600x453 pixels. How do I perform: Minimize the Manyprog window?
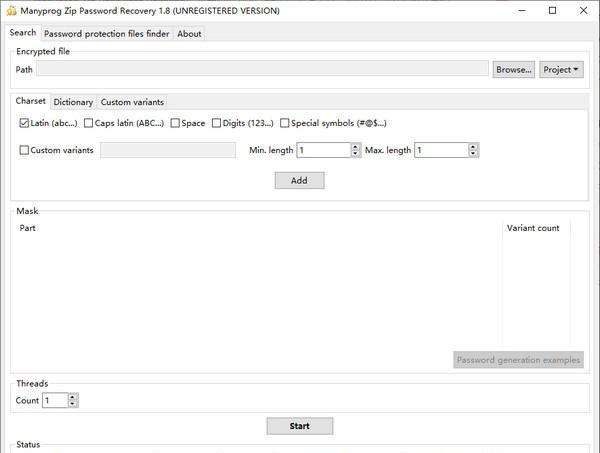[522, 11]
